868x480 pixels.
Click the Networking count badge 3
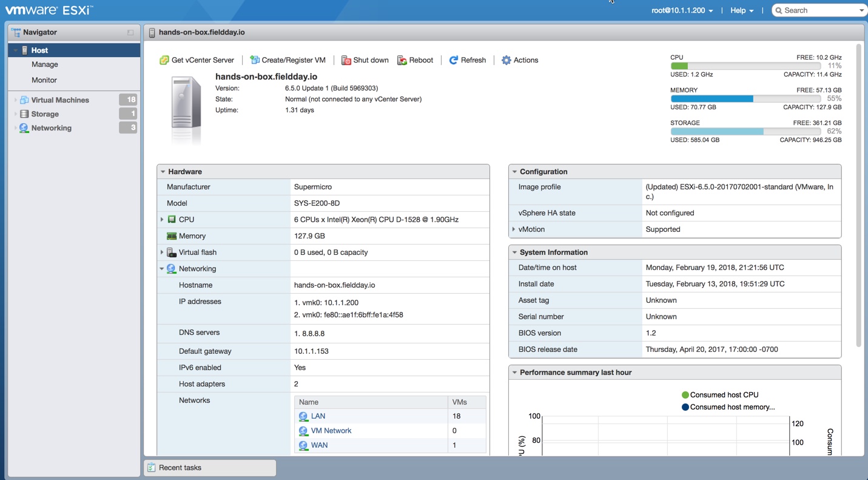(x=128, y=127)
